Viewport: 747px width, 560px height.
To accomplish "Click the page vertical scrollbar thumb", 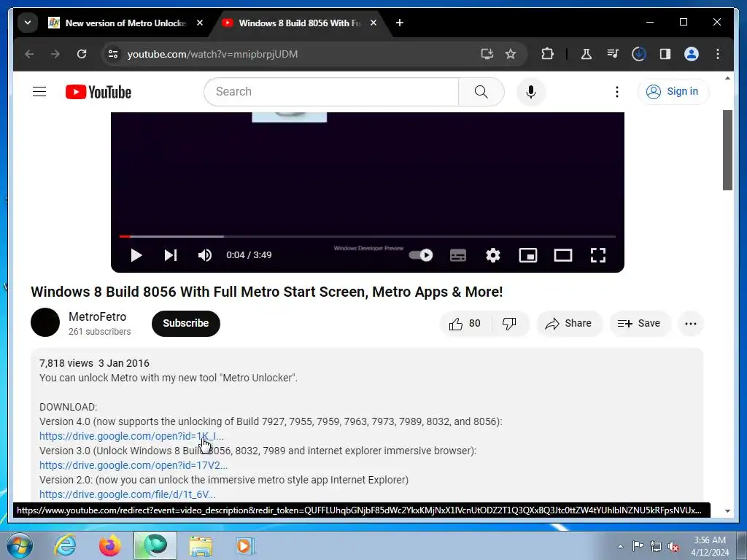I will 727,150.
